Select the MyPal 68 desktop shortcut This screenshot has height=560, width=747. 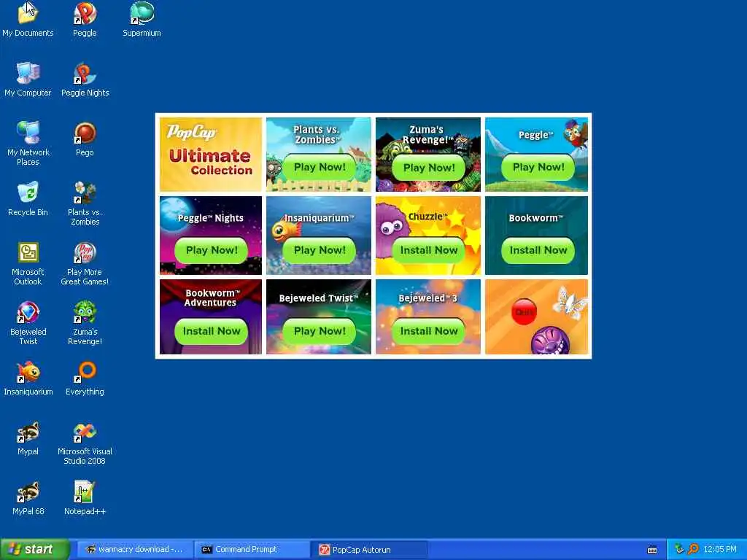tap(28, 498)
